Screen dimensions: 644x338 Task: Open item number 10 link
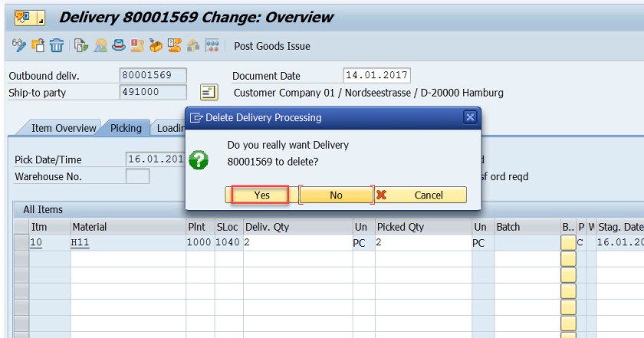point(36,242)
